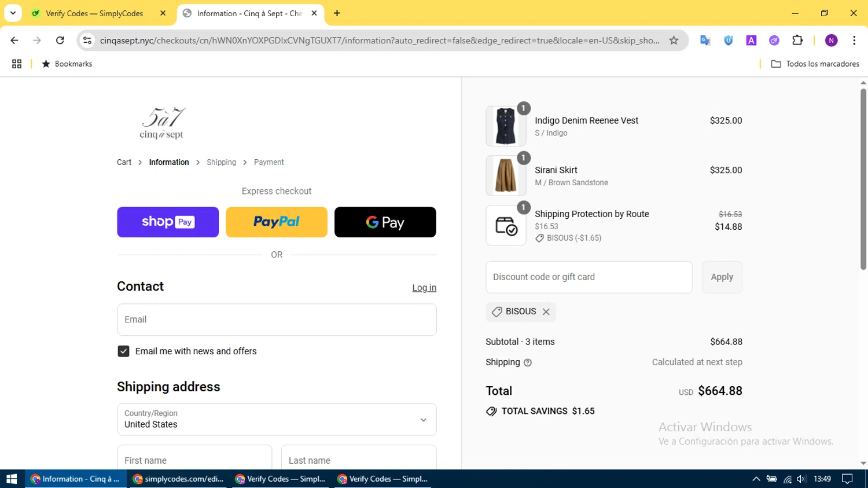The image size is (868, 488).
Task: Click the Indigo Denim Reenee Vest name
Action: [x=586, y=120]
